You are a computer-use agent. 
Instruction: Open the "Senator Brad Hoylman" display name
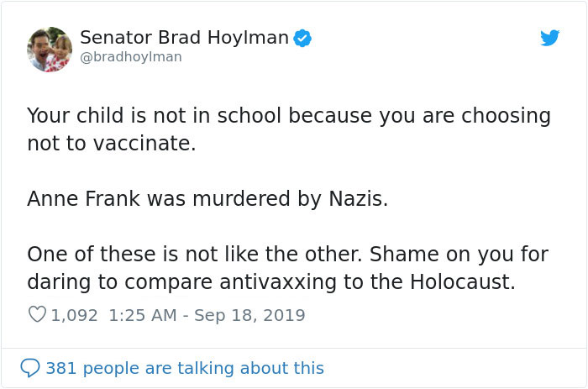pyautogui.click(x=184, y=38)
